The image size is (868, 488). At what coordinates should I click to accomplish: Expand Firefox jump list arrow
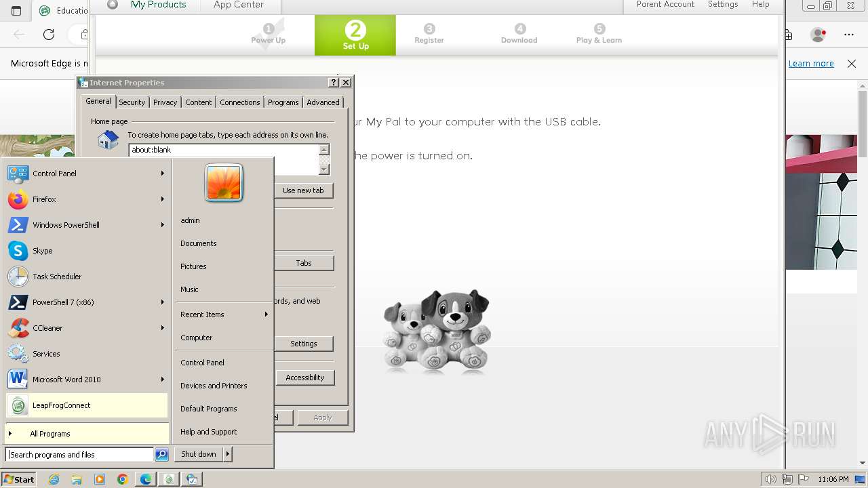coord(163,199)
